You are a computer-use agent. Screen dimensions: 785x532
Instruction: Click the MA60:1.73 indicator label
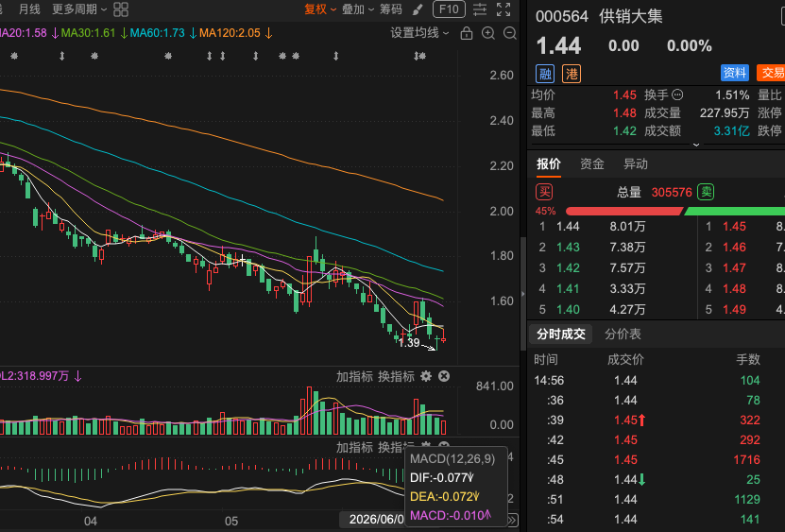[x=162, y=34]
